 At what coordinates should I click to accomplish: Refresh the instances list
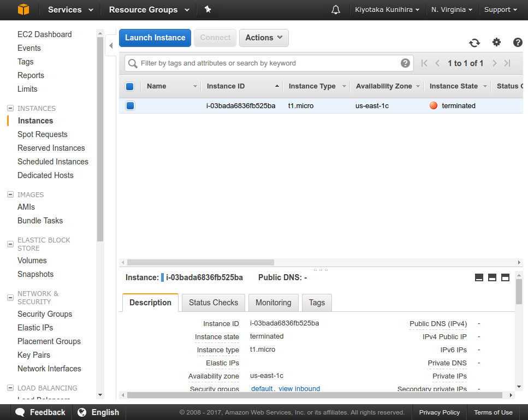(474, 43)
